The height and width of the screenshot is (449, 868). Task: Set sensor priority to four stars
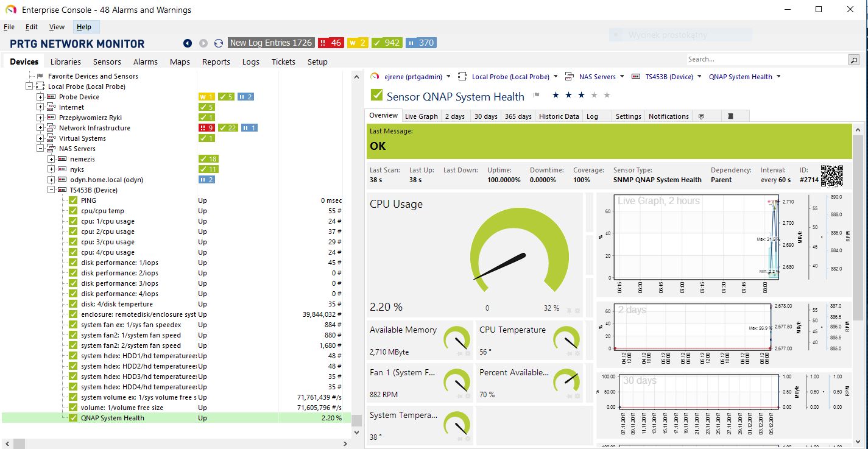click(593, 95)
